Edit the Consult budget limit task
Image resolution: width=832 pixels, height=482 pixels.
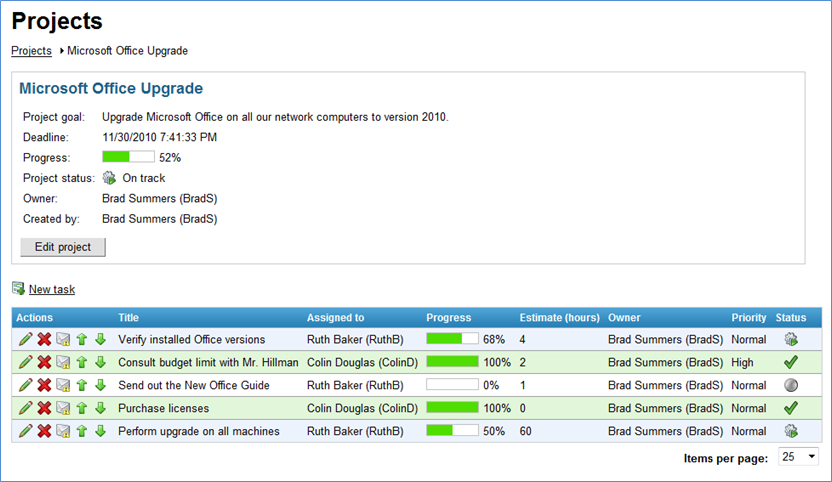click(25, 362)
